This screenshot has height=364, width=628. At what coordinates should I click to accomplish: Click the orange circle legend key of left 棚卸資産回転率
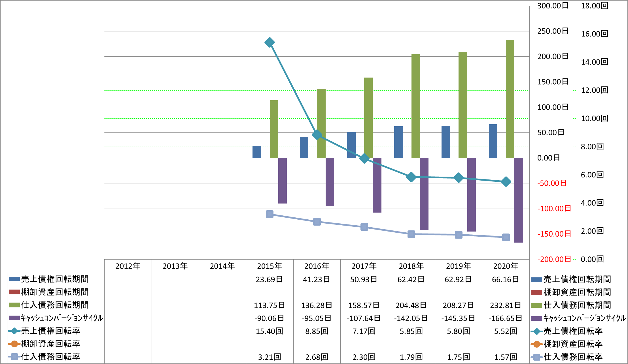coord(14,344)
